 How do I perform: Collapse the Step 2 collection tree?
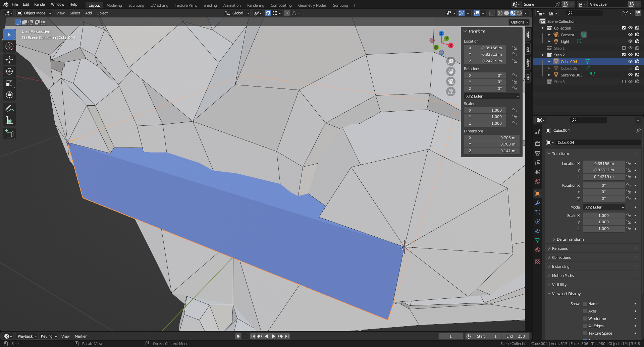coord(543,55)
